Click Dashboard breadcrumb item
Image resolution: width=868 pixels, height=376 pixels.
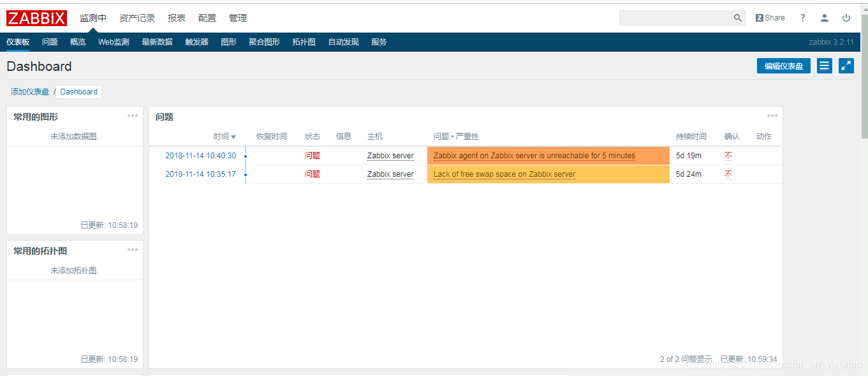click(x=79, y=92)
